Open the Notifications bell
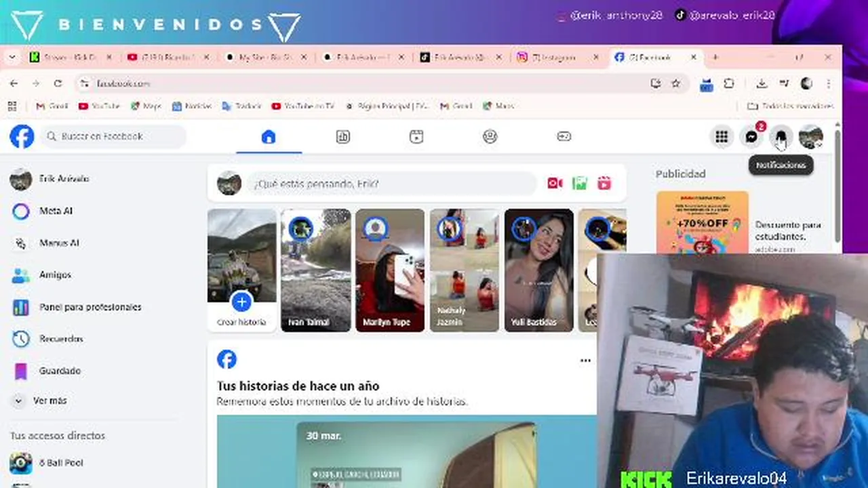 (x=781, y=137)
